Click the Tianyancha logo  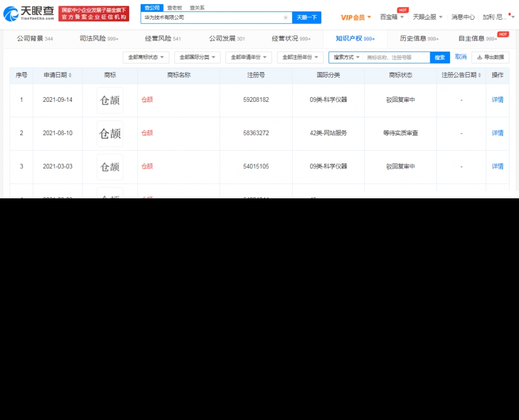tap(29, 13)
